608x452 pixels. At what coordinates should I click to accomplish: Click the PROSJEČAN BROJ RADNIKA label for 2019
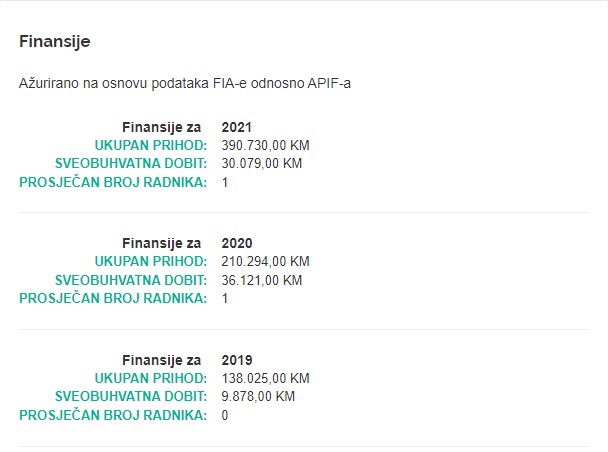pos(113,415)
